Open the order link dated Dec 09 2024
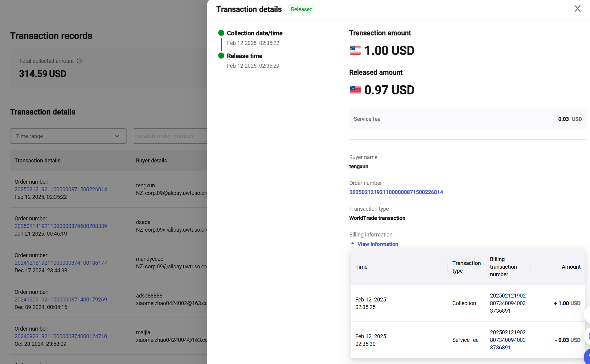The width and height of the screenshot is (590, 364). (61, 299)
